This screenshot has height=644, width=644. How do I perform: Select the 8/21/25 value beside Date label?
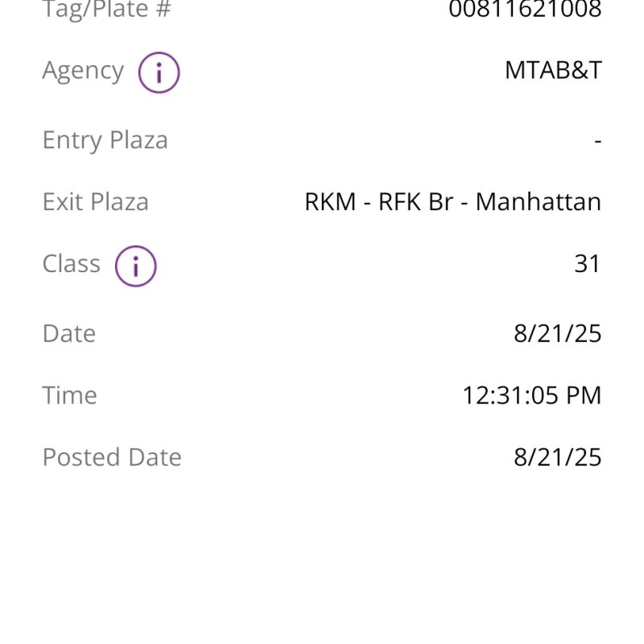(557, 333)
